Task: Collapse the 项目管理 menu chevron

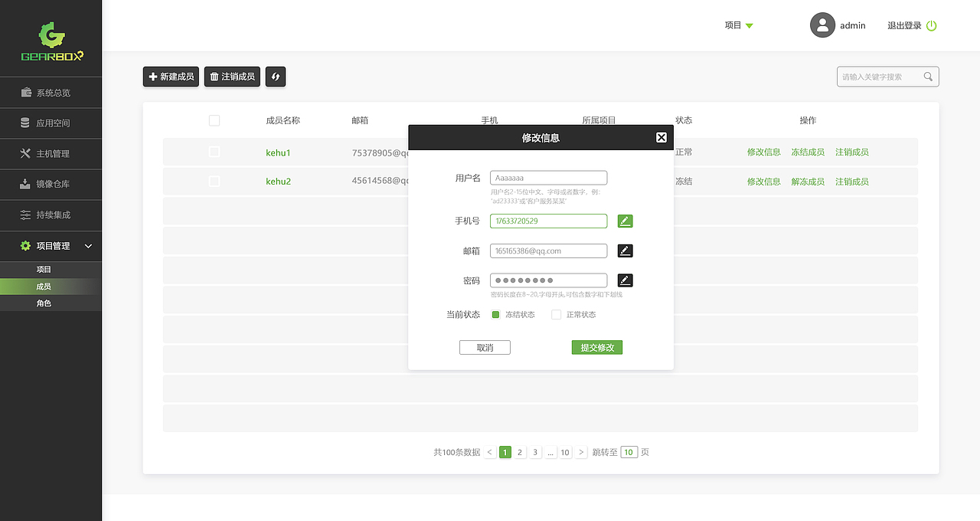Action: [88, 246]
